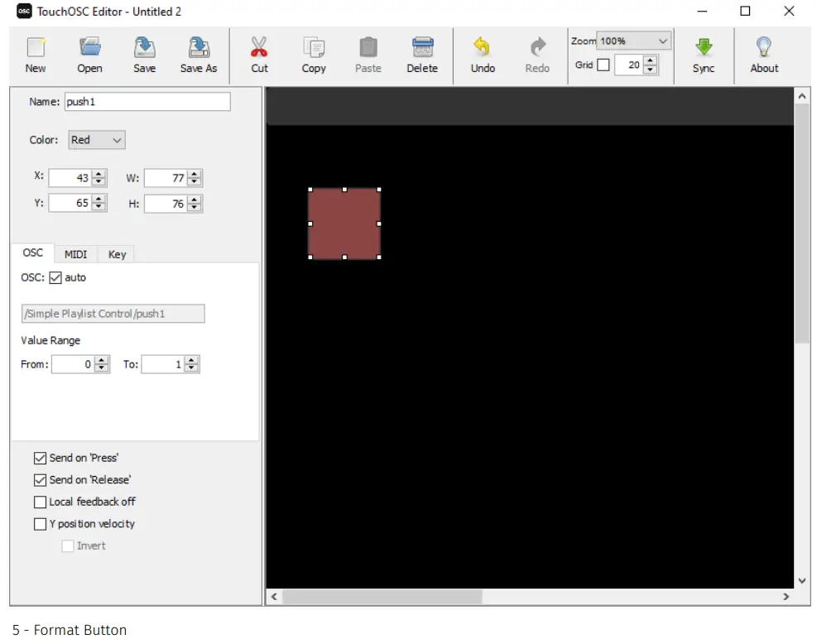Screen dimensions: 817x644
Task: Click the horizontal scrollbar thumb of canvas
Action: point(382,597)
